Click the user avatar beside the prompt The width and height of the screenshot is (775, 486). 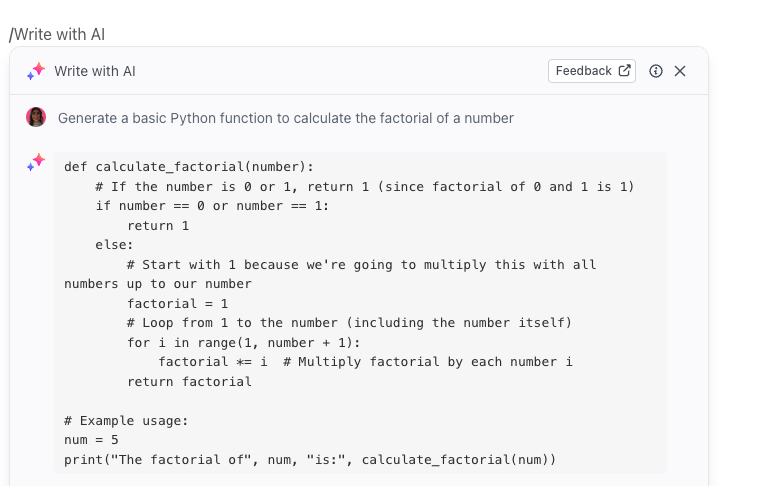36,117
